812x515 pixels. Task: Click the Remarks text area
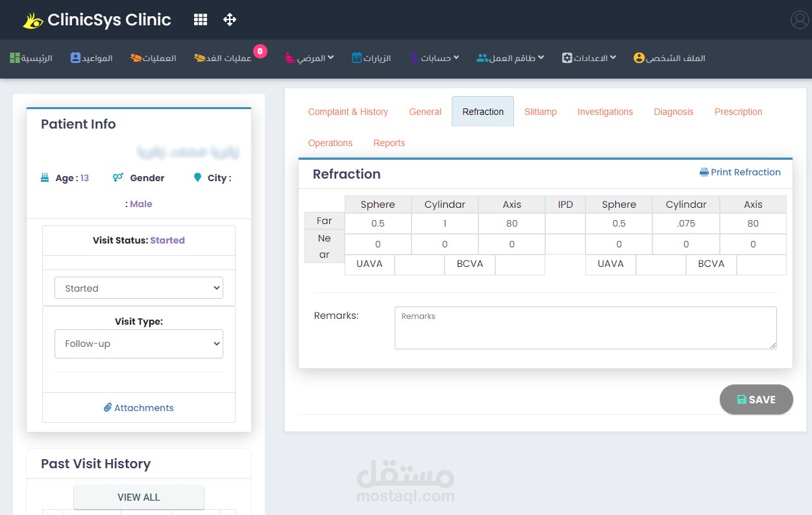[585, 328]
